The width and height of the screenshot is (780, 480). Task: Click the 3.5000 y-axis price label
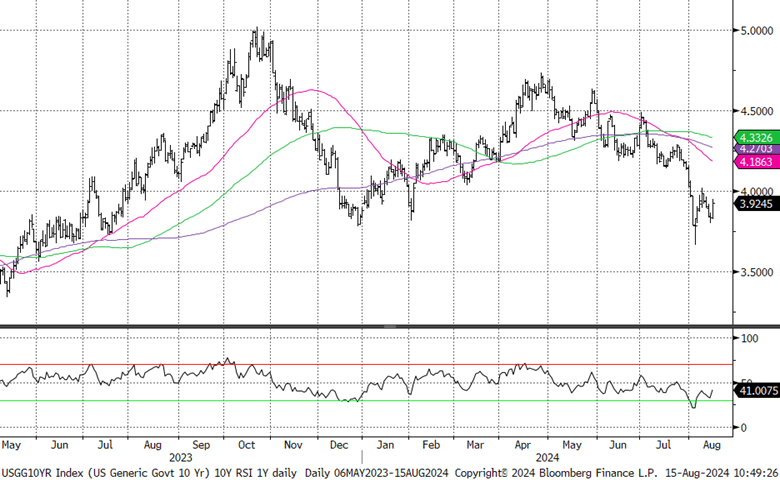[x=753, y=272]
